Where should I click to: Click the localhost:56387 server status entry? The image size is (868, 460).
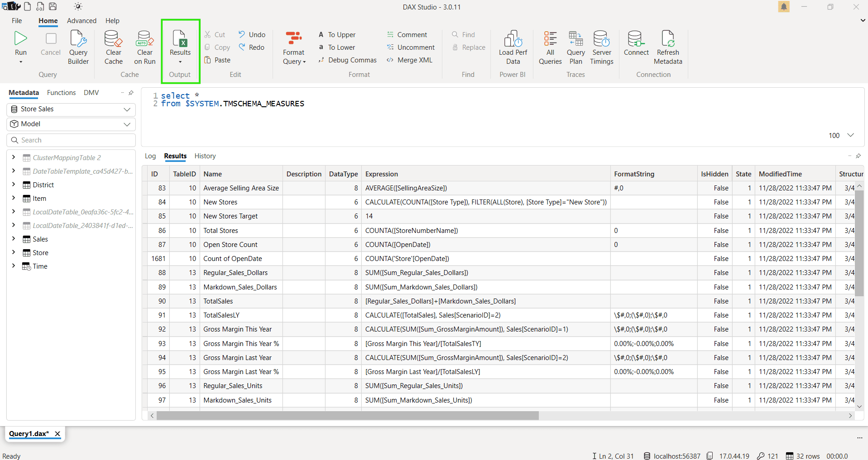(x=672, y=456)
